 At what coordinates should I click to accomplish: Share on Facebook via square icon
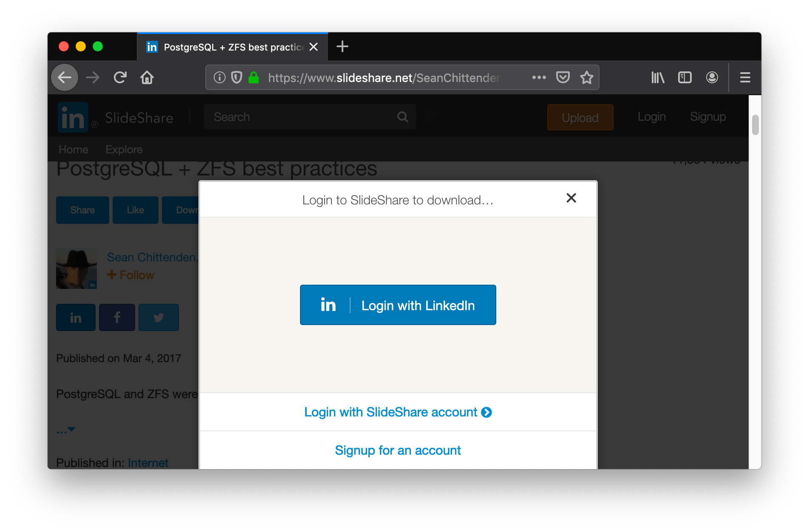[x=117, y=317]
